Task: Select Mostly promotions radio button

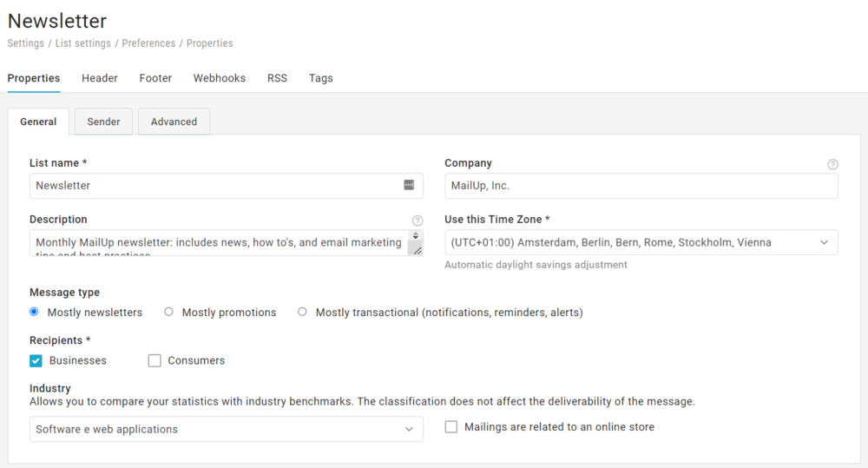Action: coord(169,312)
